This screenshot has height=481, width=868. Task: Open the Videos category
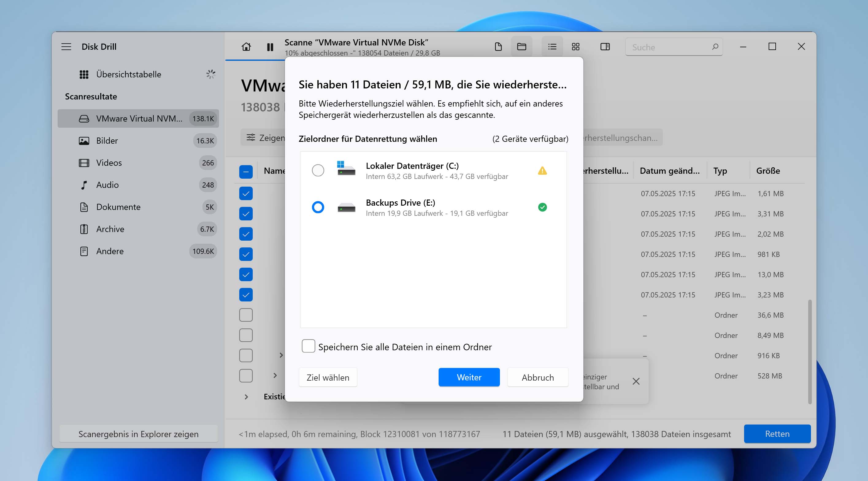[x=139, y=163]
